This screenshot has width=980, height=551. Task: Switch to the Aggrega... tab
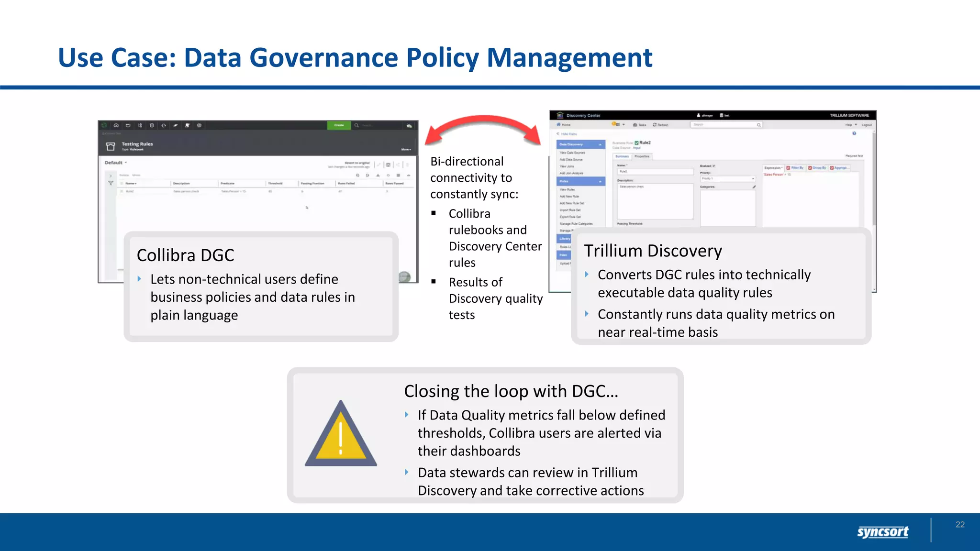[x=839, y=168]
